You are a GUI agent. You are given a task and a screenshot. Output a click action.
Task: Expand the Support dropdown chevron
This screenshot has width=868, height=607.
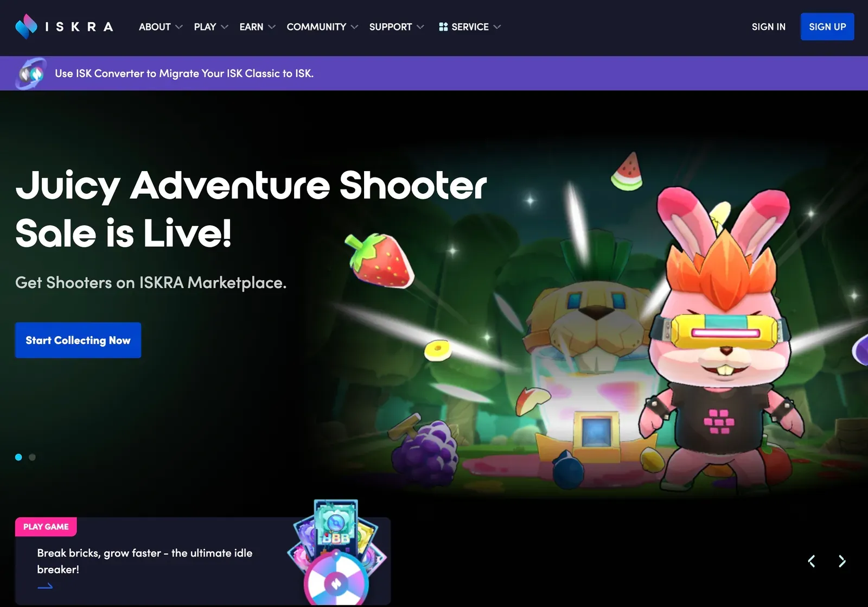coord(420,27)
